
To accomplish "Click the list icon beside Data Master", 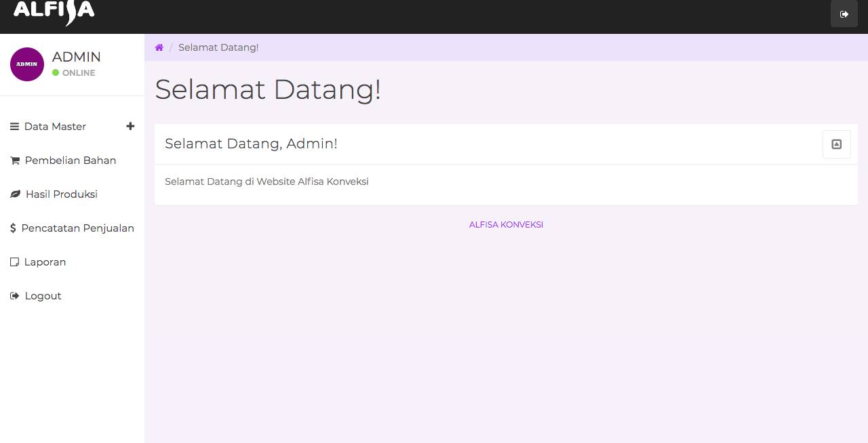I will pyautogui.click(x=14, y=127).
